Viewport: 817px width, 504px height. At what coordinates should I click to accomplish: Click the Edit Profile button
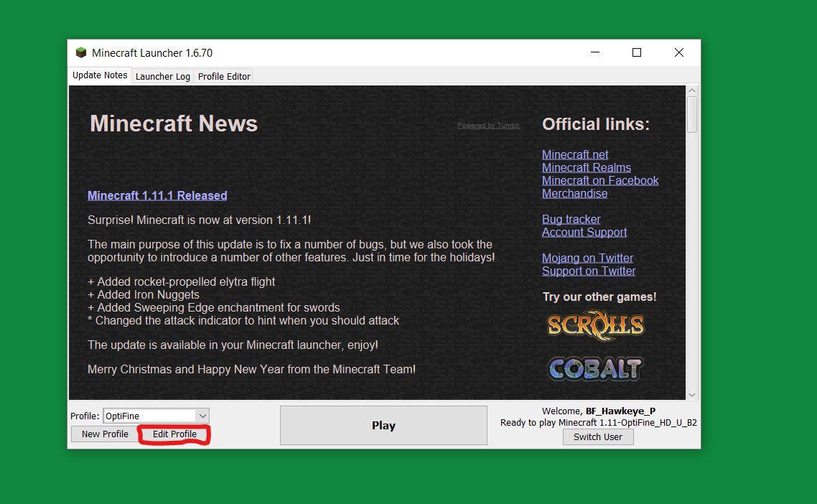[x=174, y=434]
